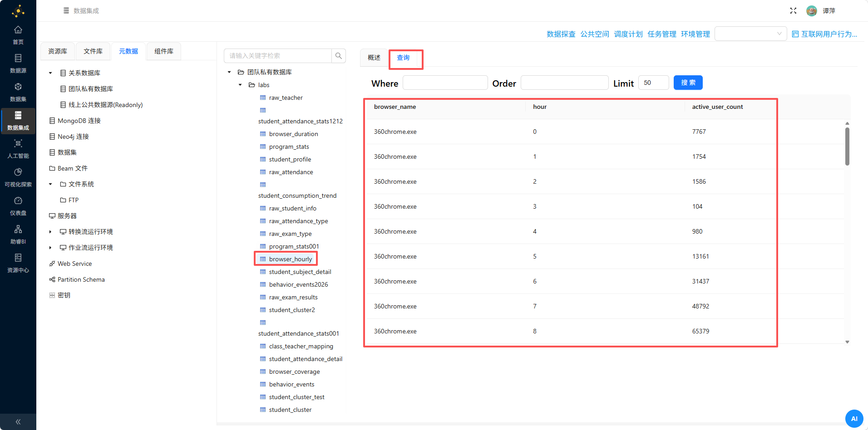The image size is (868, 430).
Task: Click the Where condition input field
Action: (x=445, y=83)
